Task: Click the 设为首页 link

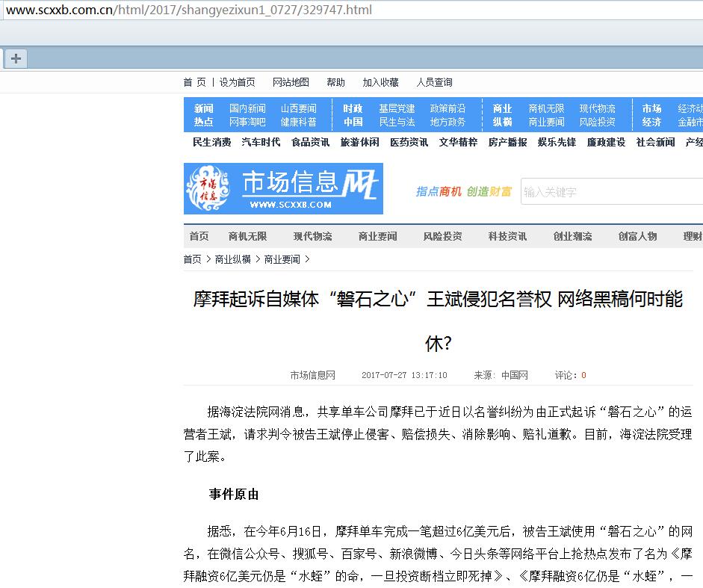Action: 237,82
